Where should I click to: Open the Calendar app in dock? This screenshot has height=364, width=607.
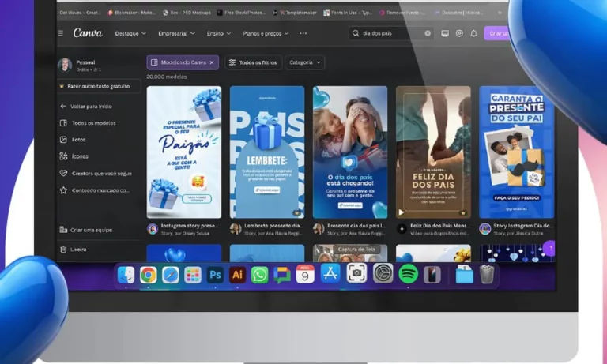click(305, 274)
